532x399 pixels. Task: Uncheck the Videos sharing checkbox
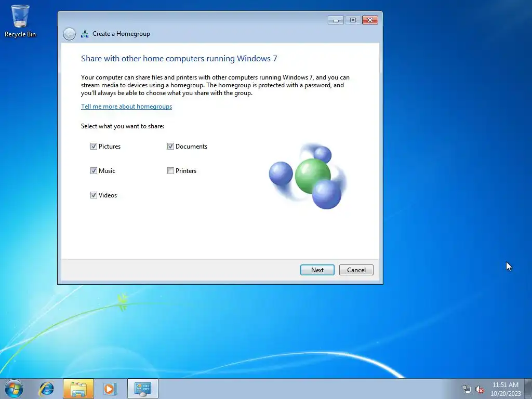click(94, 195)
